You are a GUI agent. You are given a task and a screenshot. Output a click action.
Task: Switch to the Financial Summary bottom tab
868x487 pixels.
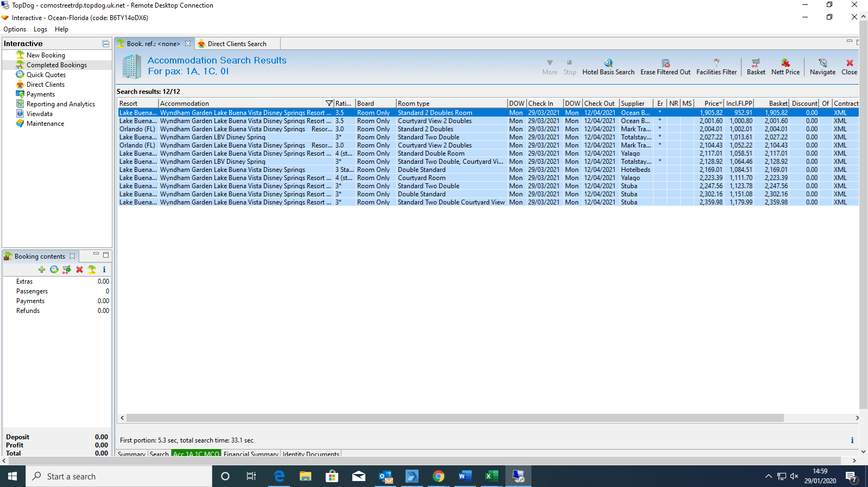tap(251, 454)
